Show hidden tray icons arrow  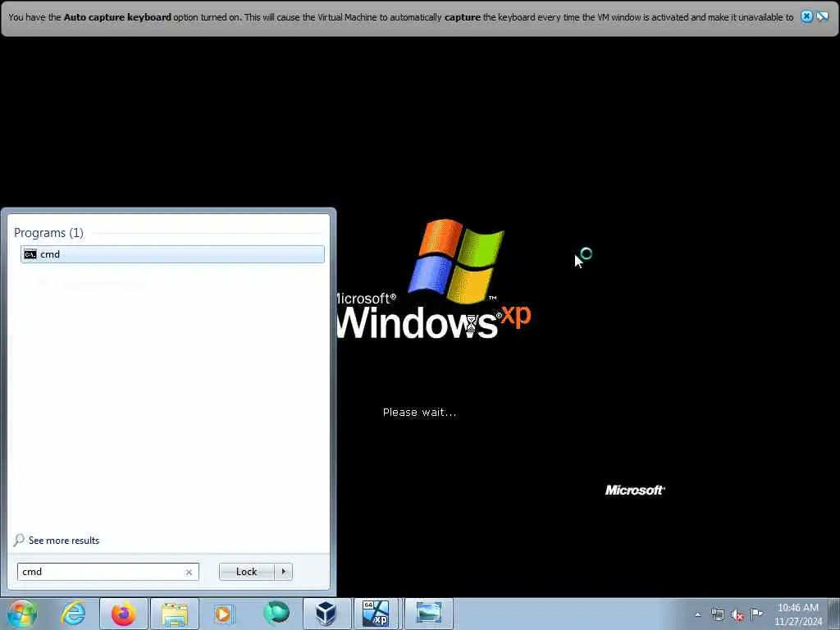click(x=697, y=614)
